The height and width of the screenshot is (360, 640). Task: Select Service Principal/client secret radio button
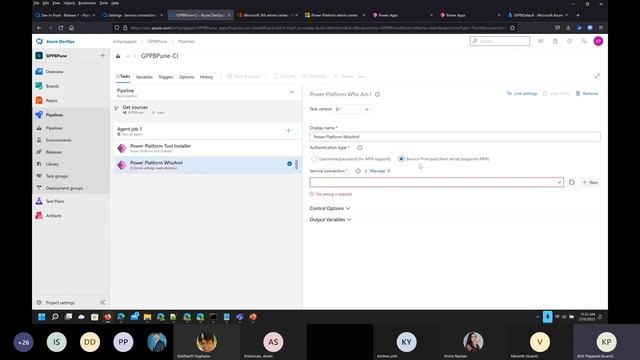[401, 159]
